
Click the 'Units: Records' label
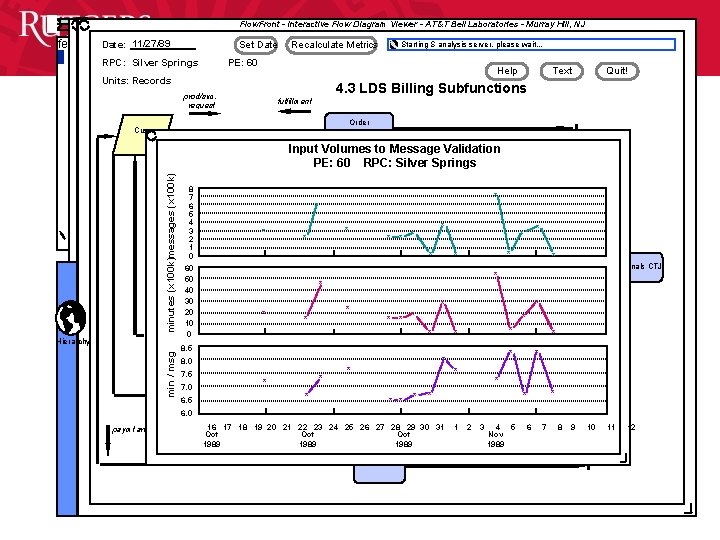point(136,81)
